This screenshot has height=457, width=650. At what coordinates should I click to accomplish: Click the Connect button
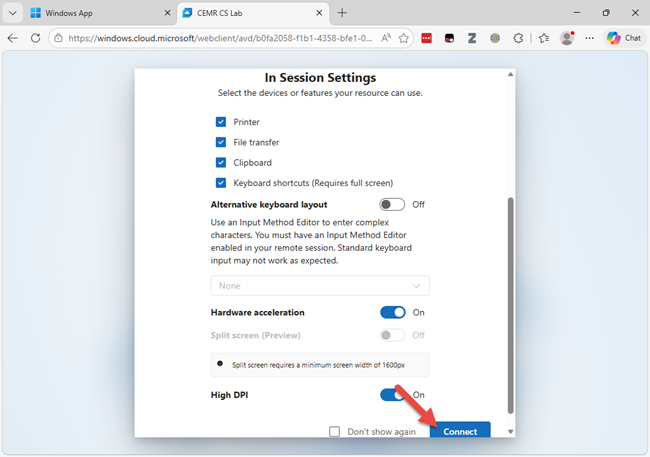tap(460, 430)
